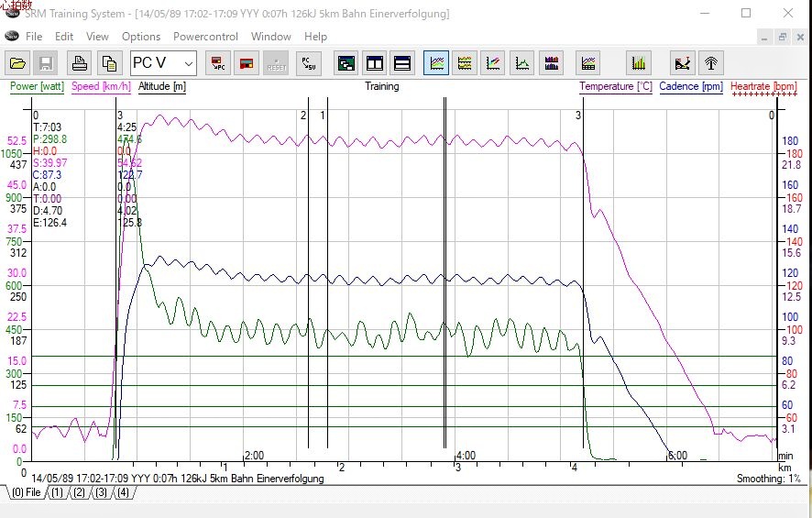Image resolution: width=812 pixels, height=518 pixels.
Task: Toggle the Speed [km/h] curve label
Action: pyautogui.click(x=101, y=86)
